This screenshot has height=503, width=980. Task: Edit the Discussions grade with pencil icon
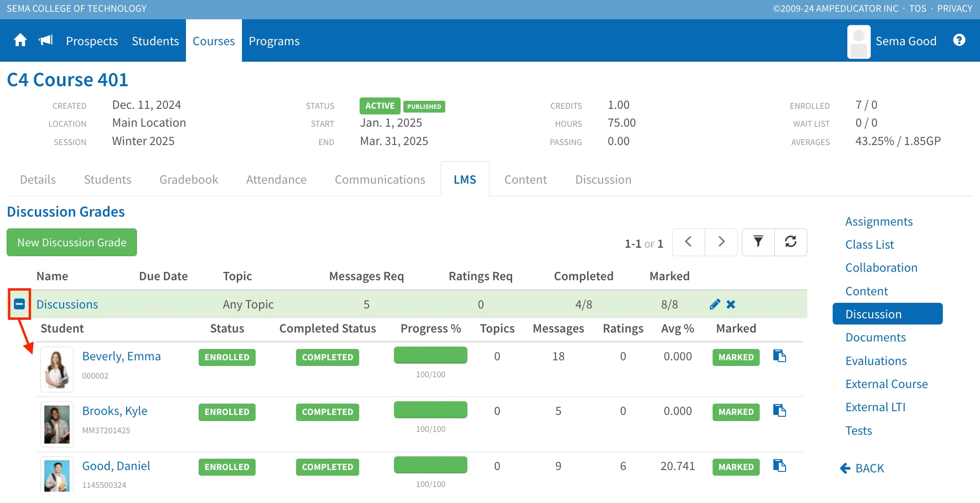click(x=715, y=304)
